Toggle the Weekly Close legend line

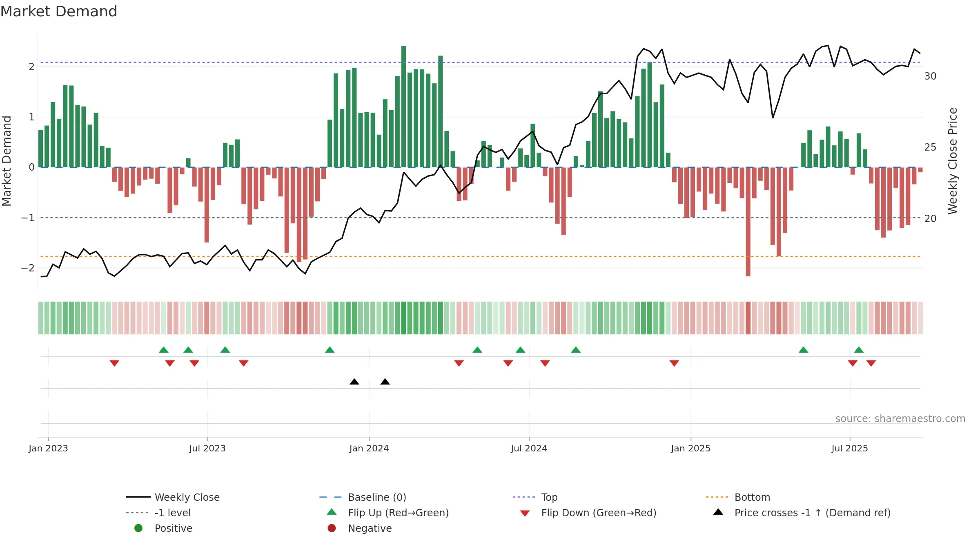coord(138,497)
